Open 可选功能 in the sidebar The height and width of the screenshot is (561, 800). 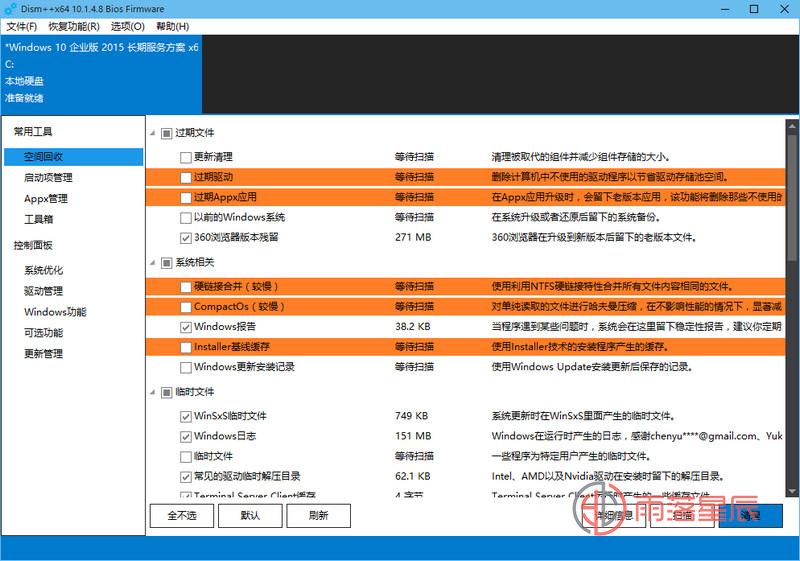pos(44,333)
